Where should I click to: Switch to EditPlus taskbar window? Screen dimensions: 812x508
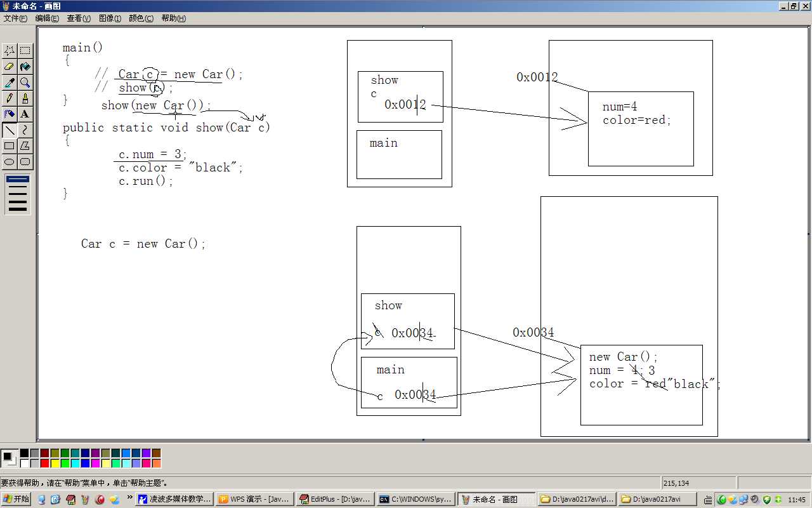click(335, 499)
